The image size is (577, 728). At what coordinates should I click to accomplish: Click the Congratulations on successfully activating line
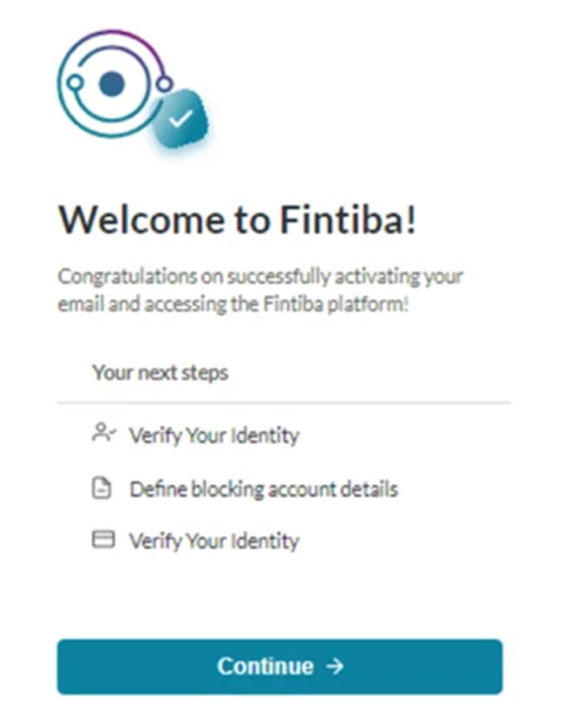point(260,277)
